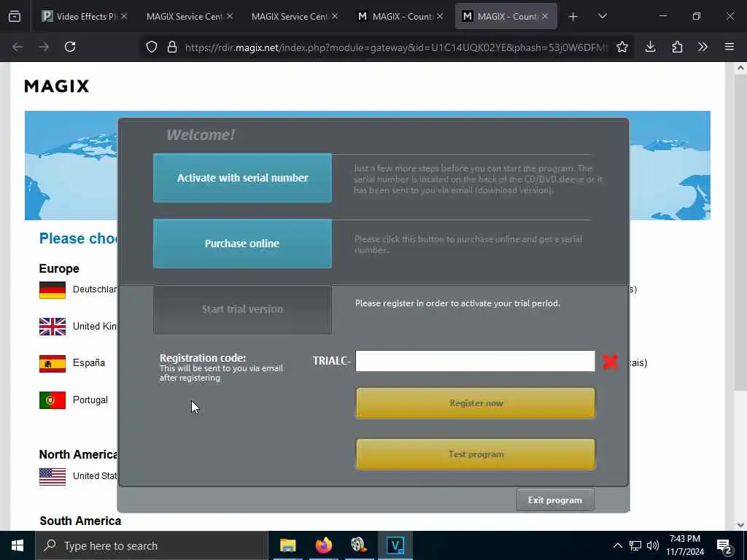Image resolution: width=747 pixels, height=560 pixels.
Task: Click the tracking protection shield icon
Action: click(x=152, y=47)
